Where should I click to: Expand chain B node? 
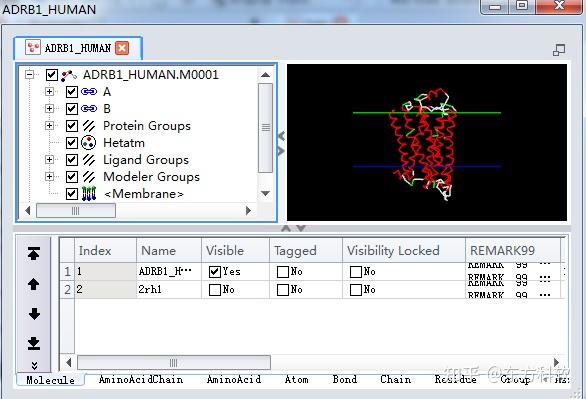(x=49, y=109)
